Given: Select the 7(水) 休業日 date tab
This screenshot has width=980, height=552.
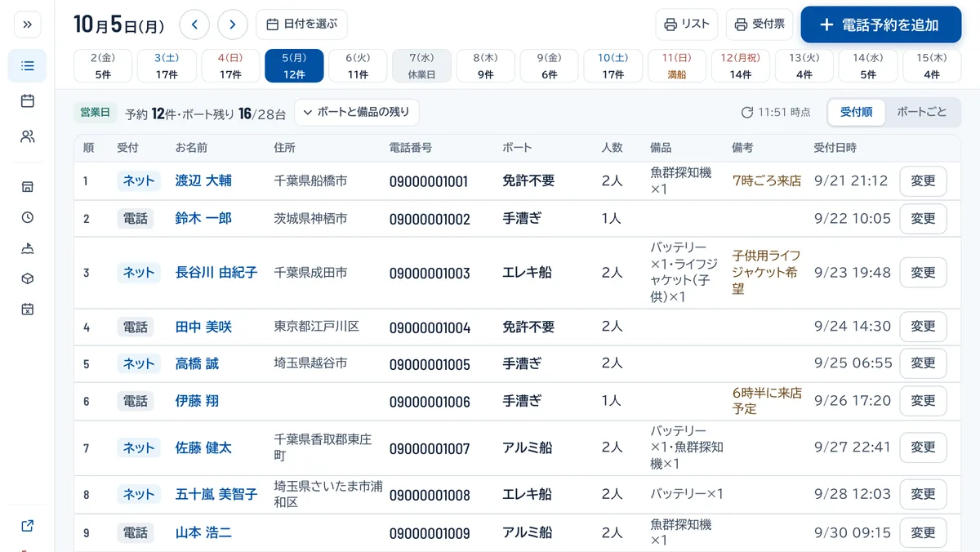Looking at the screenshot, I should 421,66.
